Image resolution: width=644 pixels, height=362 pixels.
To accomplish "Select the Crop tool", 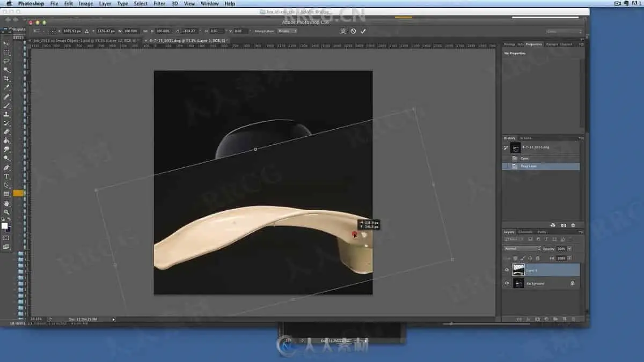I will (x=6, y=79).
